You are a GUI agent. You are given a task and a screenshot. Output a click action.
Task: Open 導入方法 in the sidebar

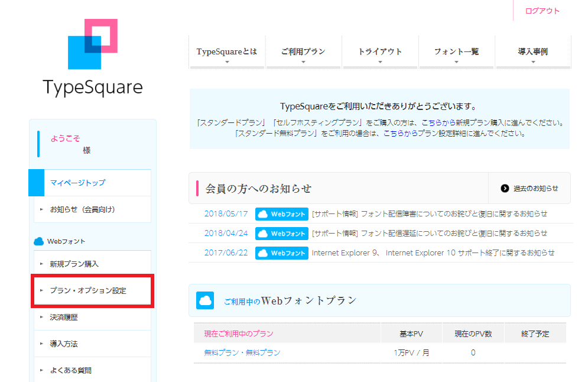[x=93, y=344]
